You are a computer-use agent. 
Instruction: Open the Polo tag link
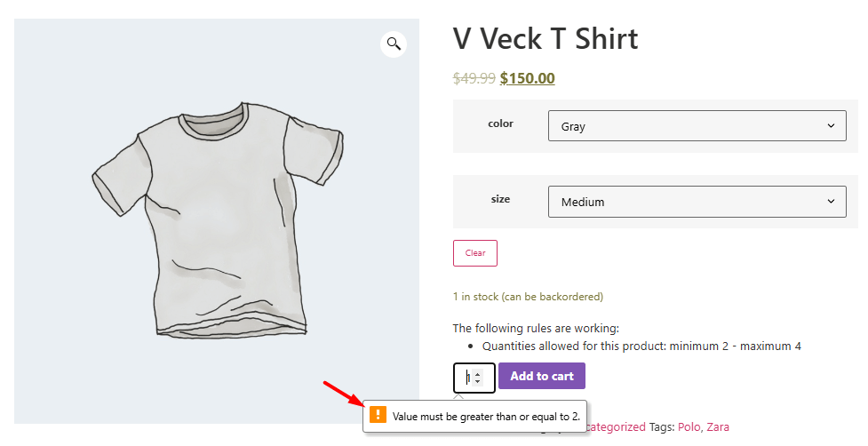point(689,427)
